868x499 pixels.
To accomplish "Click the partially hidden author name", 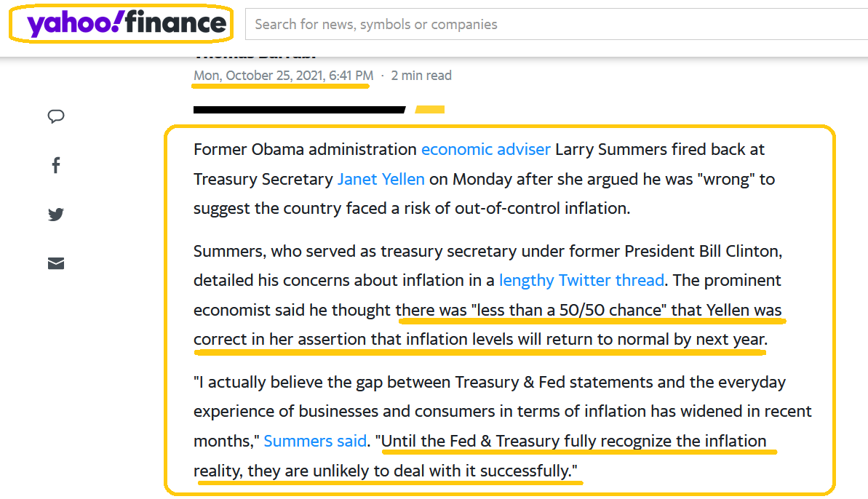I will pos(255,55).
